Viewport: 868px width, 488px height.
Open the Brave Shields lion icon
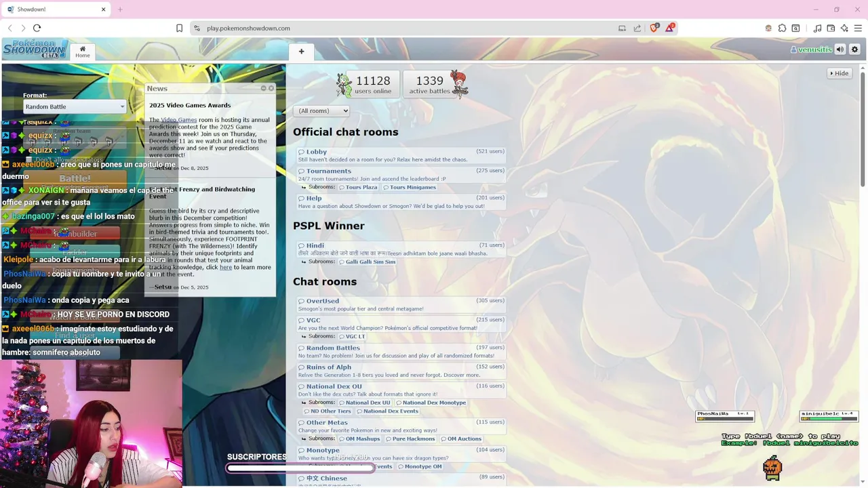pyautogui.click(x=654, y=28)
